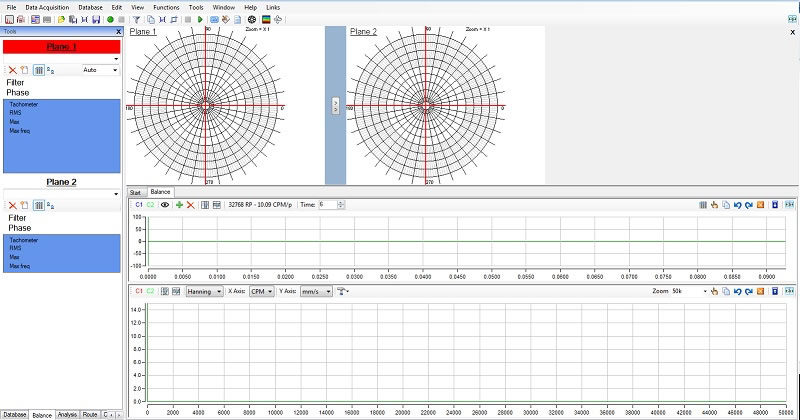Screen dimensions: 800x420
Task: Click the red X icon in waveform toolbar
Action: pyautogui.click(x=190, y=204)
